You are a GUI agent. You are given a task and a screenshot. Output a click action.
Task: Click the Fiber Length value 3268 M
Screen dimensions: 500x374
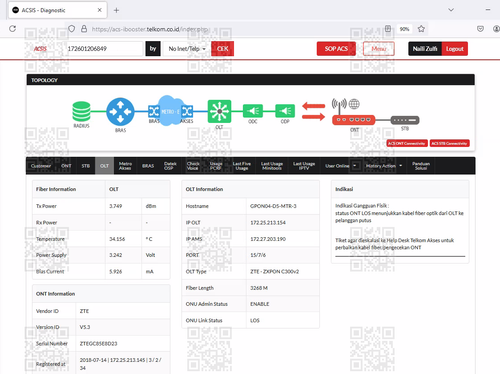(259, 288)
